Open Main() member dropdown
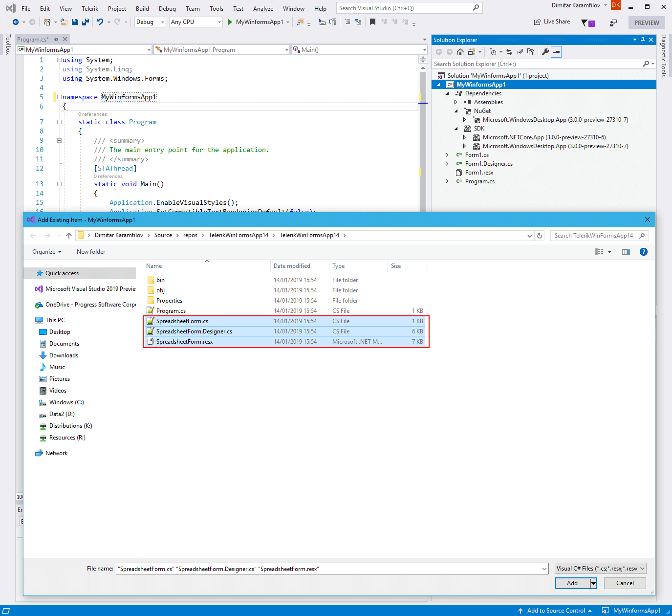This screenshot has height=616, width=672. coord(360,50)
